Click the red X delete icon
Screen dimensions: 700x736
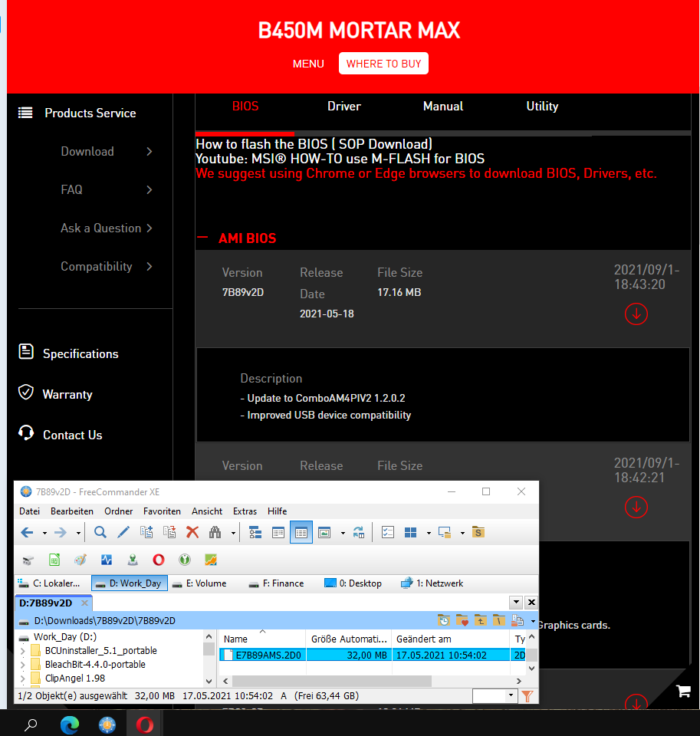tap(192, 533)
